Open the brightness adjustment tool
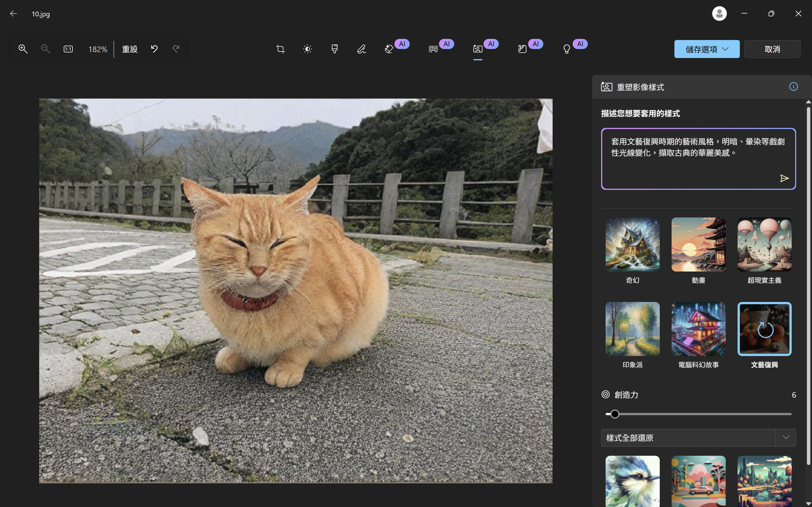Image resolution: width=812 pixels, height=507 pixels. pyautogui.click(x=307, y=49)
